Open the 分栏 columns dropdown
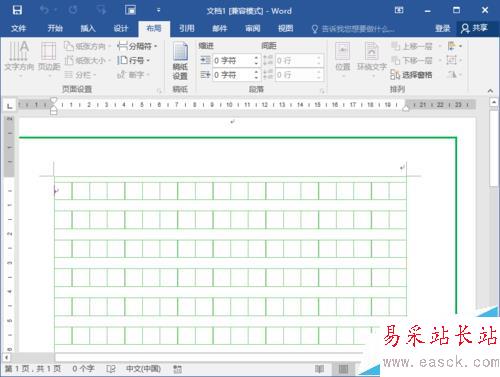Viewport: 500px width, 377px height. (x=80, y=75)
